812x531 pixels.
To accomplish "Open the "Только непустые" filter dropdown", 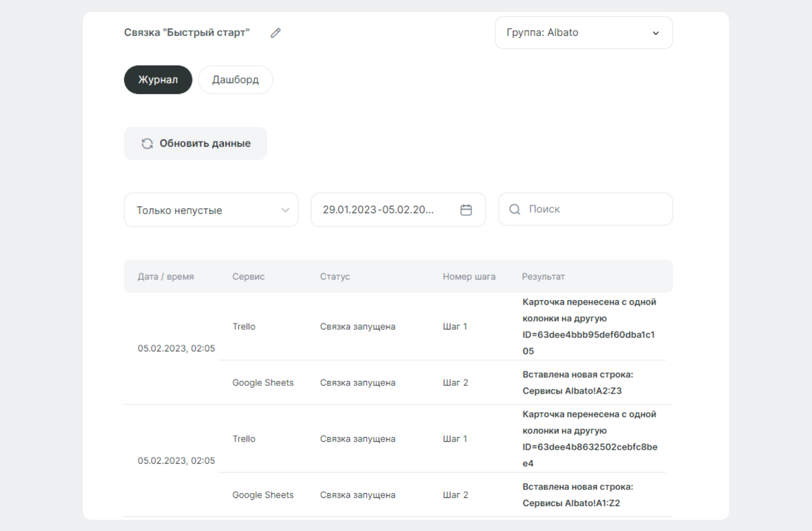I will (211, 210).
